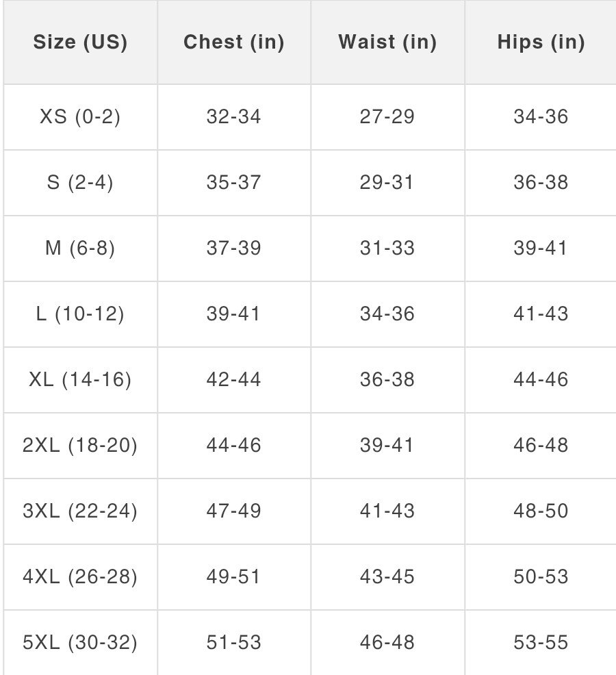The width and height of the screenshot is (616, 675).
Task: Select the XS (0-2) size cell
Action: tap(81, 117)
